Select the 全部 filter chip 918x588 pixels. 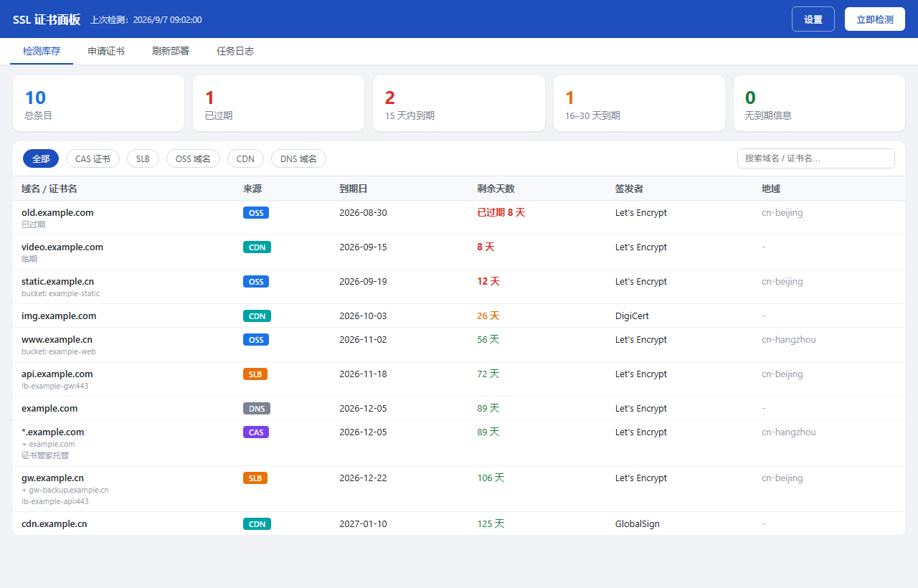click(41, 158)
